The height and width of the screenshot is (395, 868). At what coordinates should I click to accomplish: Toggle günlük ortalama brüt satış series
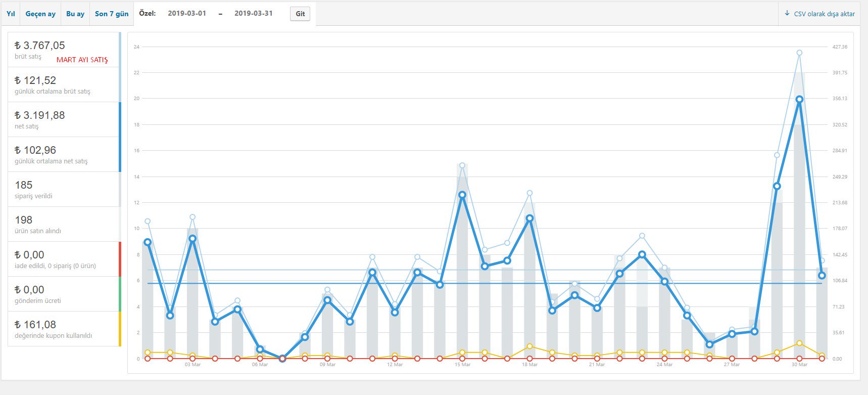64,84
